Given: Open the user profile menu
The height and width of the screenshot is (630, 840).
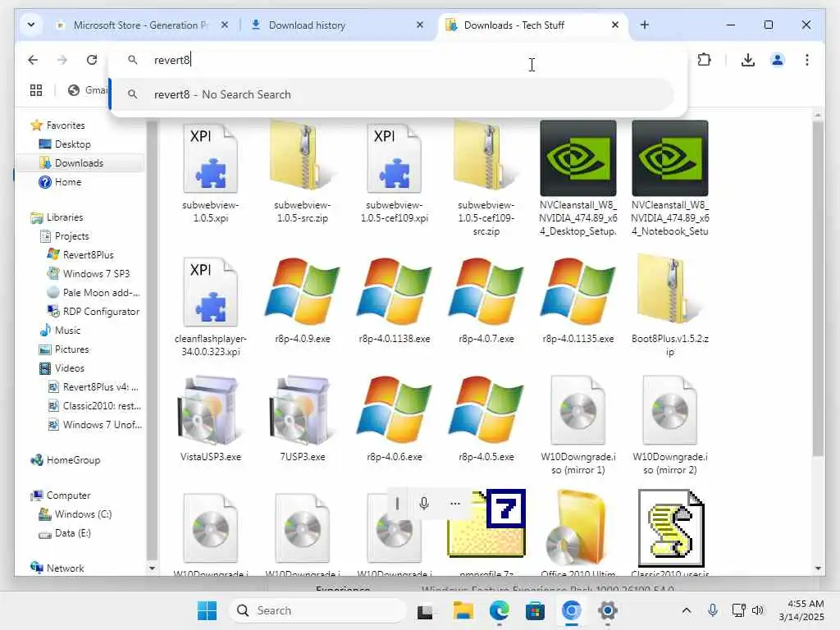Looking at the screenshot, I should click(778, 60).
